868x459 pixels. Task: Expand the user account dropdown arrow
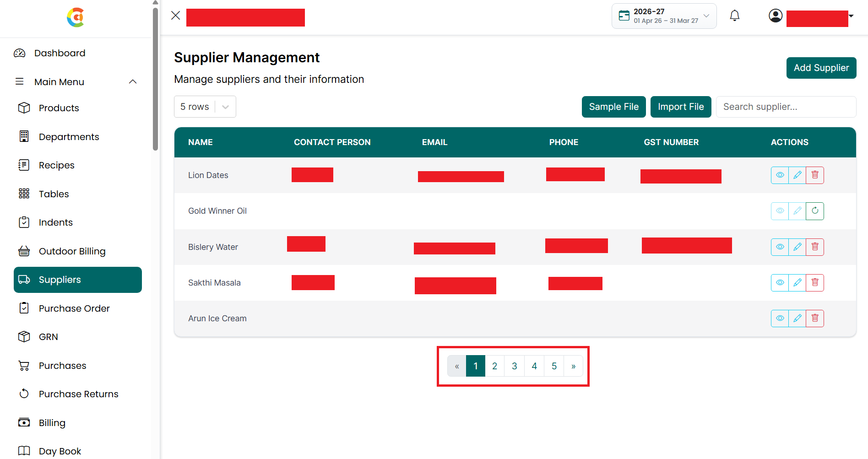(851, 16)
